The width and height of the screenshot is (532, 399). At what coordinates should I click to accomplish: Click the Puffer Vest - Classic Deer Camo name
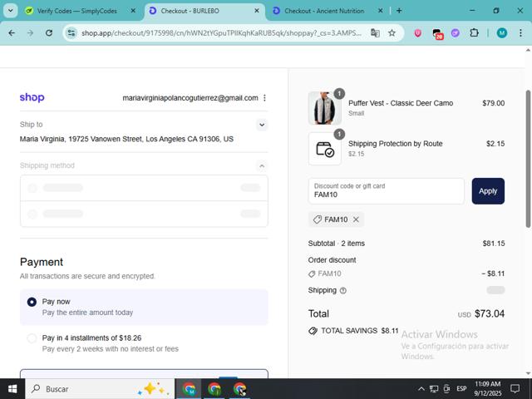[x=401, y=103]
